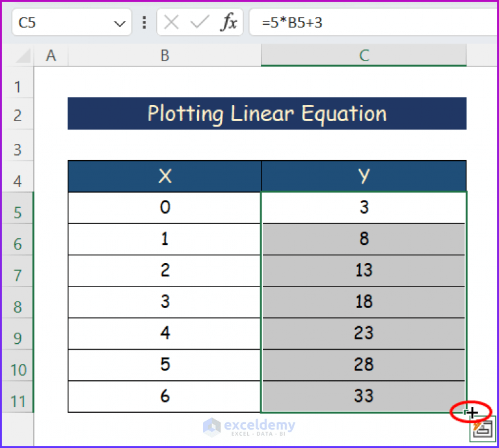
Task: Select cell C8 containing 18
Action: point(364,301)
